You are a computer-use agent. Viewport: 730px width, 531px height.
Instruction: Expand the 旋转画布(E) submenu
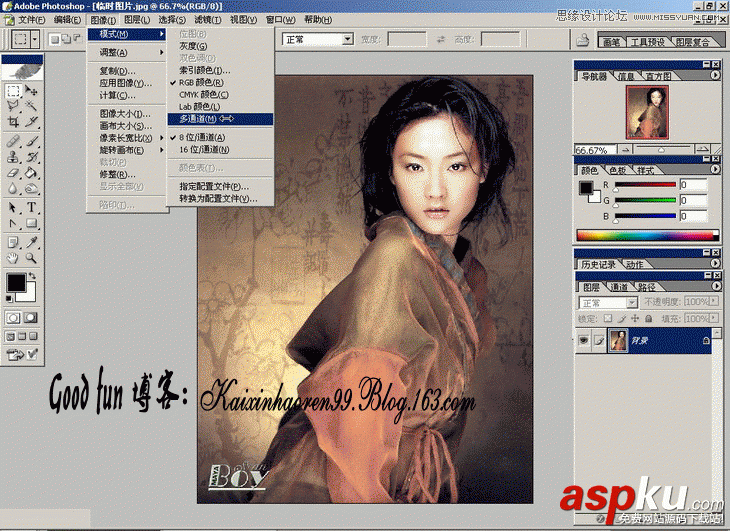pos(127,150)
